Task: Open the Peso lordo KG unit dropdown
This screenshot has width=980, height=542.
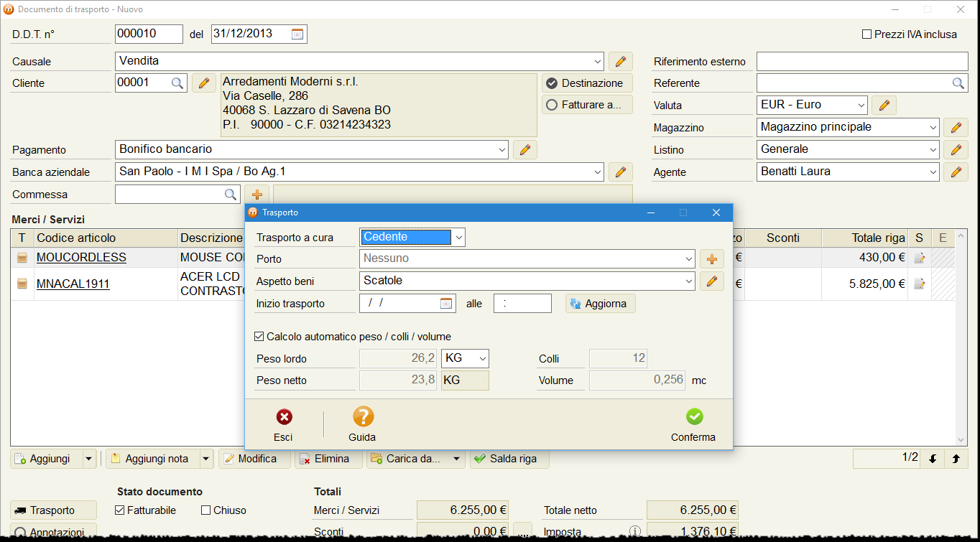Action: (x=483, y=359)
